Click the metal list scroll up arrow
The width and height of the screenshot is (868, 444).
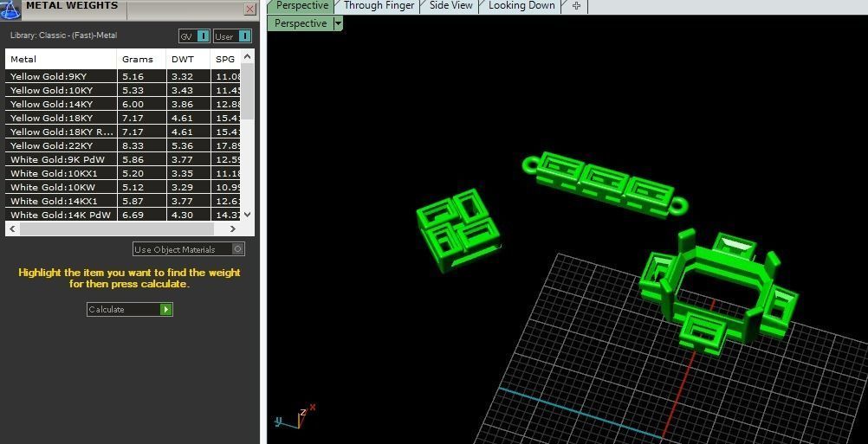click(248, 56)
